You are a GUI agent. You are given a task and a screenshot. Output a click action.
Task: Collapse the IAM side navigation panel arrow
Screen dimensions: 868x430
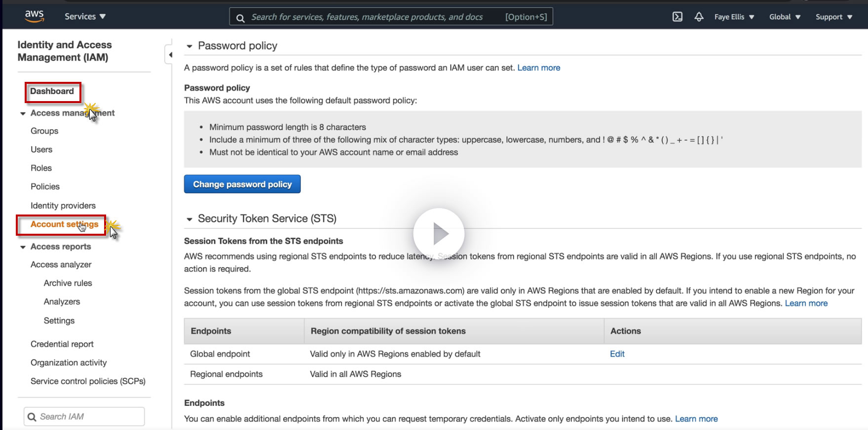click(170, 55)
